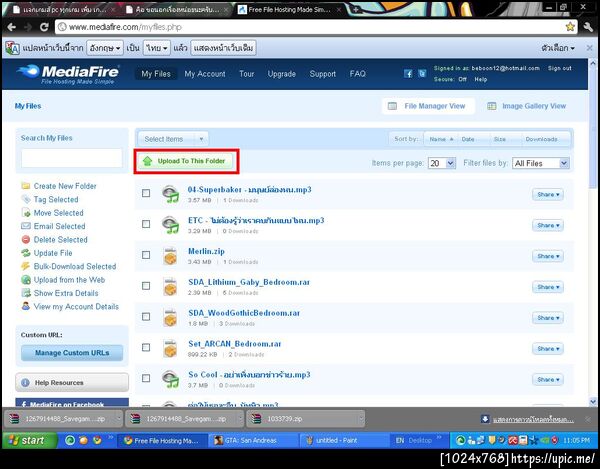Open the Items per page dropdown
Viewport: 600px width, 469px height.
(x=442, y=163)
